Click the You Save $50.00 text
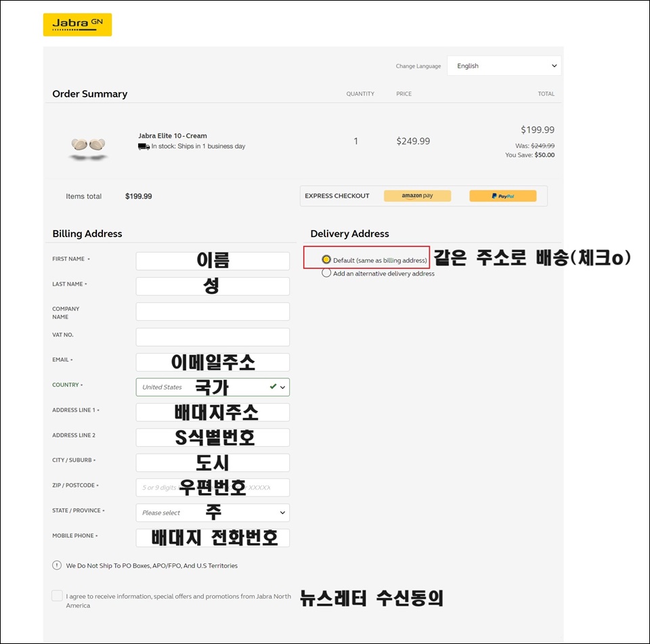This screenshot has width=650, height=644. (x=529, y=154)
